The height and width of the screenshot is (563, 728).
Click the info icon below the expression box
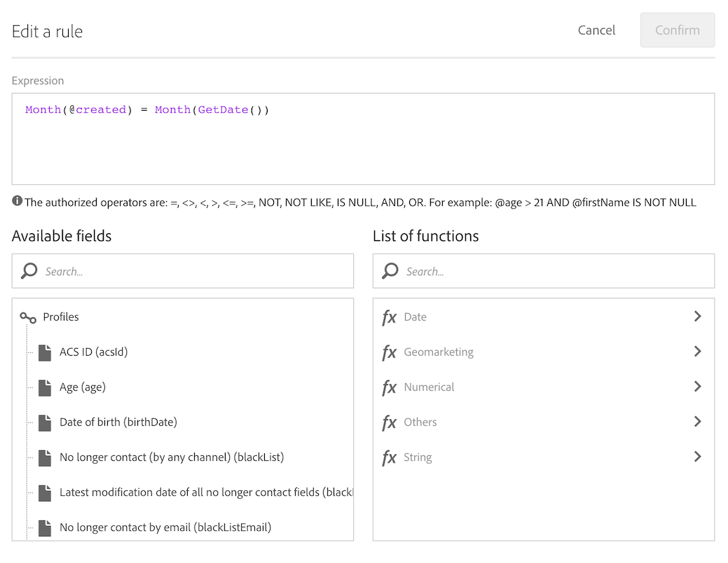pos(18,202)
